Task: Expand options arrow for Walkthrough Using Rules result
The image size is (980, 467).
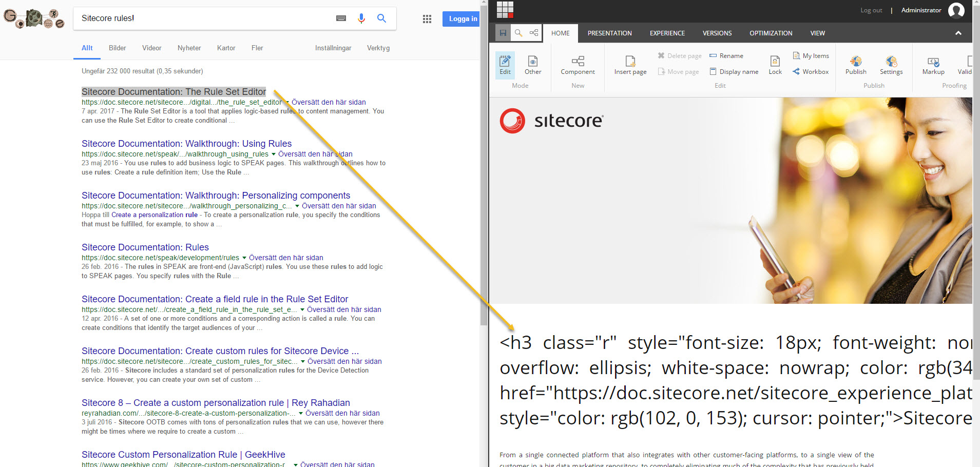Action: click(274, 154)
